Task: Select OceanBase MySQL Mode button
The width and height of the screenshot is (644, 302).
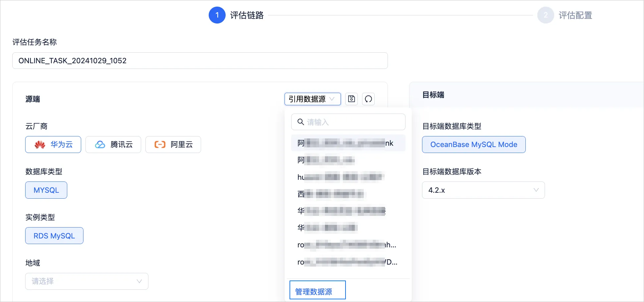Action: [474, 144]
